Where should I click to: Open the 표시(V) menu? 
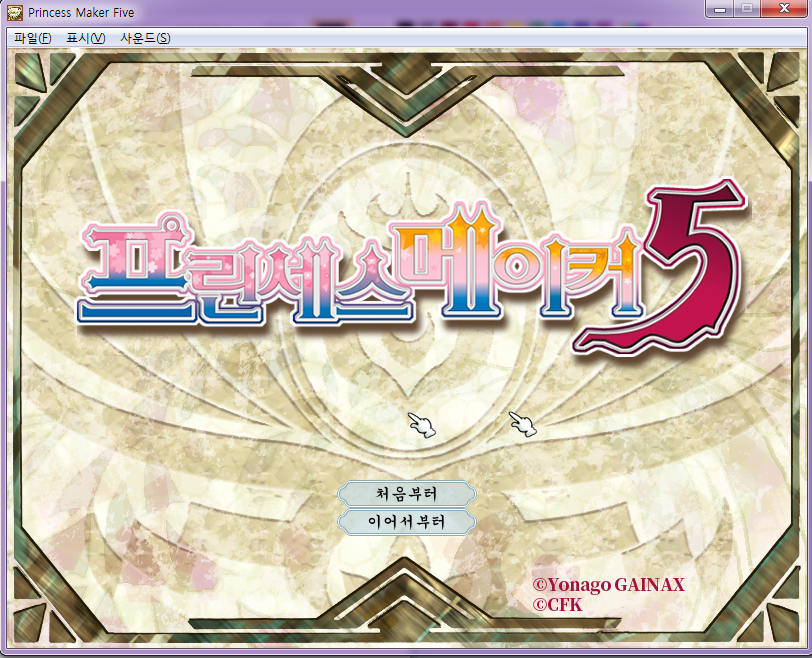click(x=85, y=38)
